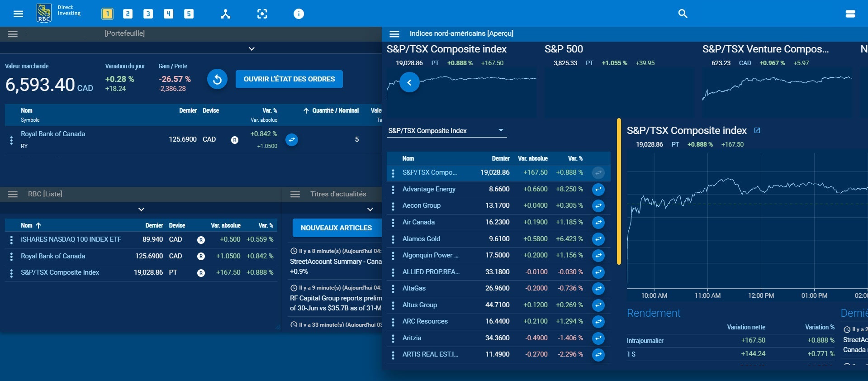Select the Intrajournalier performance row

coord(731,340)
